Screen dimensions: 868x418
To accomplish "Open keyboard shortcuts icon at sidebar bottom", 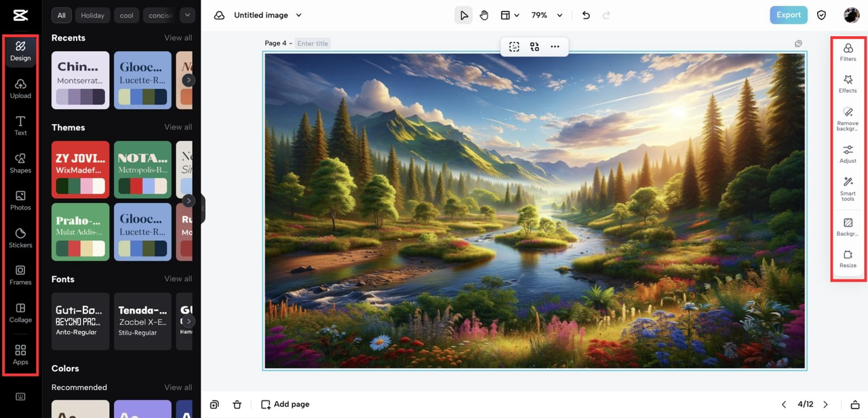I will pos(20,397).
